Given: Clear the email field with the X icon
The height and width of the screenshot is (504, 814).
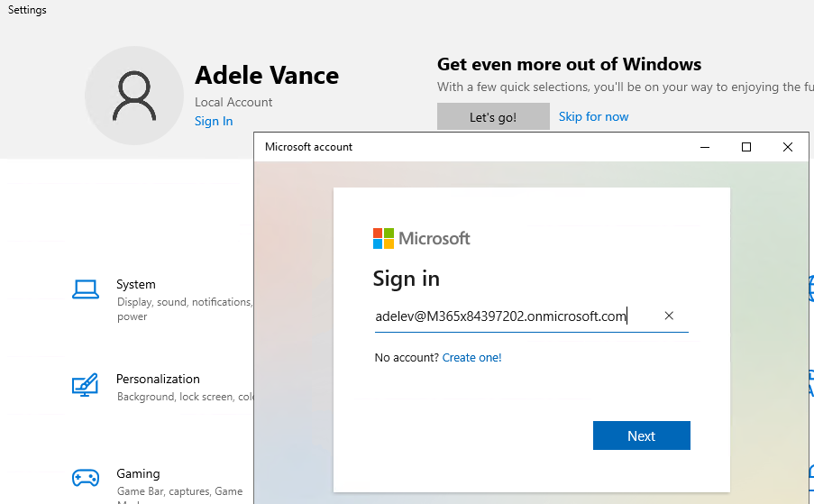Looking at the screenshot, I should (x=669, y=316).
